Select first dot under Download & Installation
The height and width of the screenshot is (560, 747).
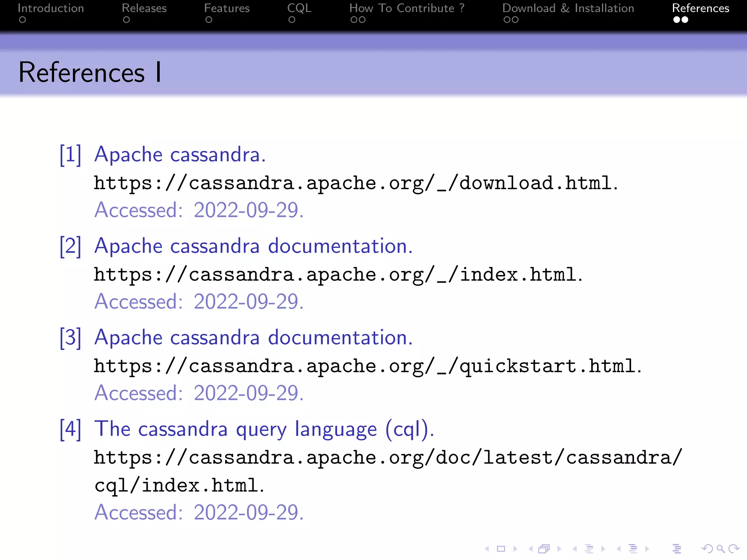pyautogui.click(x=507, y=20)
